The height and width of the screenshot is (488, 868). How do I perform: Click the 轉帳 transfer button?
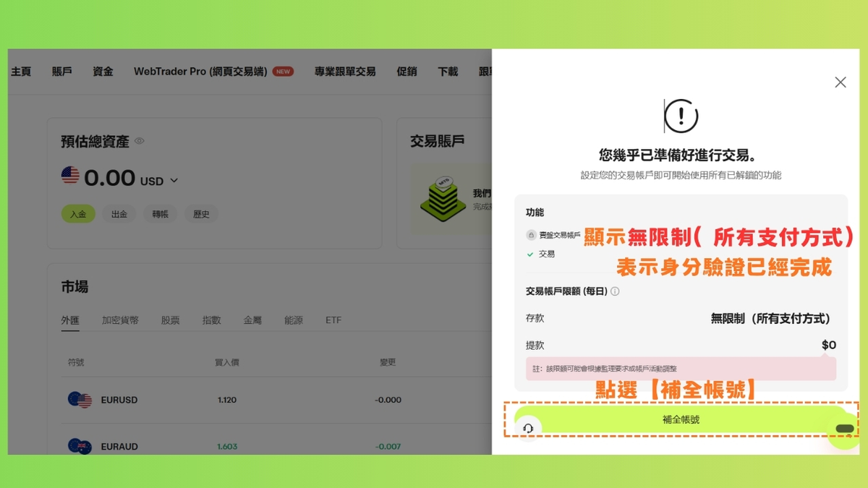pos(160,214)
